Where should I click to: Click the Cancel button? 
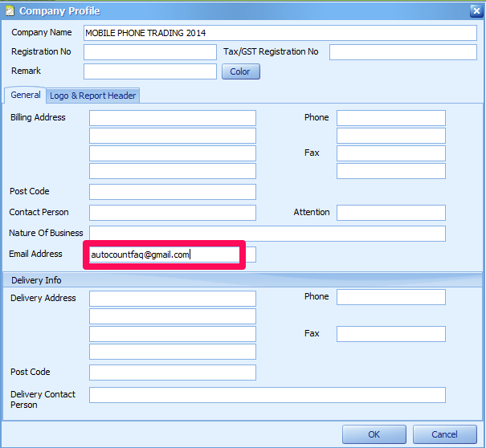pyautogui.click(x=445, y=434)
